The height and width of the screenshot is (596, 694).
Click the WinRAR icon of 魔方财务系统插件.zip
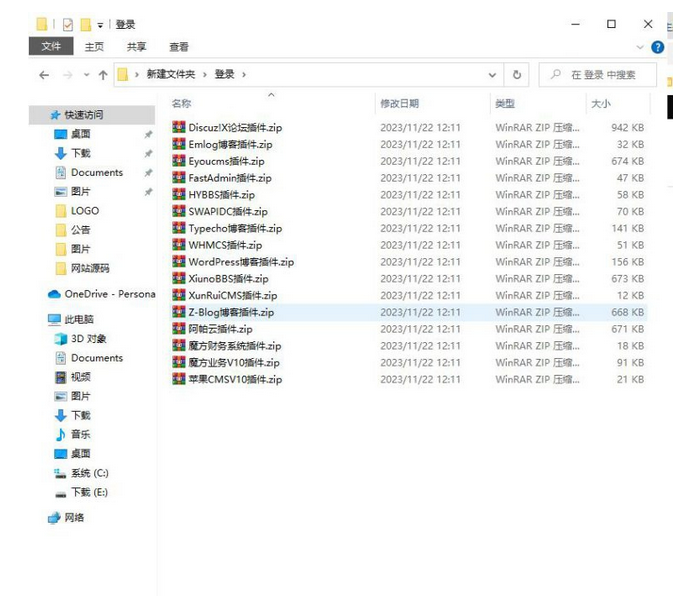pyautogui.click(x=179, y=346)
